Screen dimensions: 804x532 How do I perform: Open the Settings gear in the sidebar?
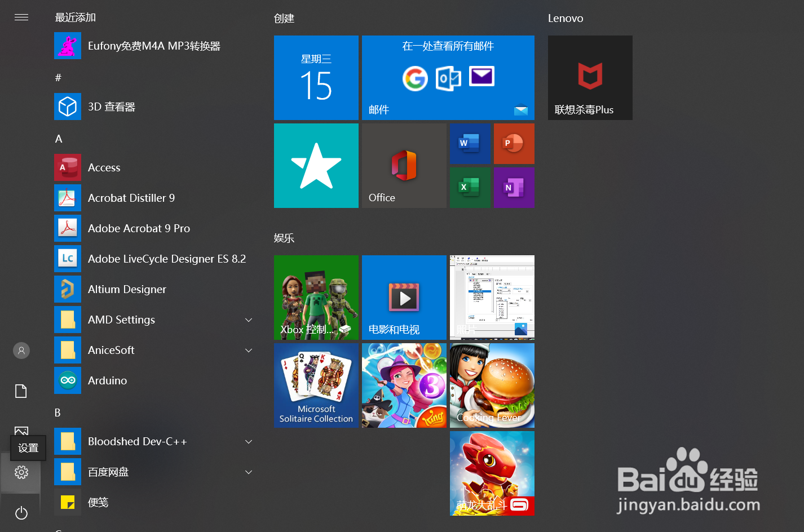[21, 473]
